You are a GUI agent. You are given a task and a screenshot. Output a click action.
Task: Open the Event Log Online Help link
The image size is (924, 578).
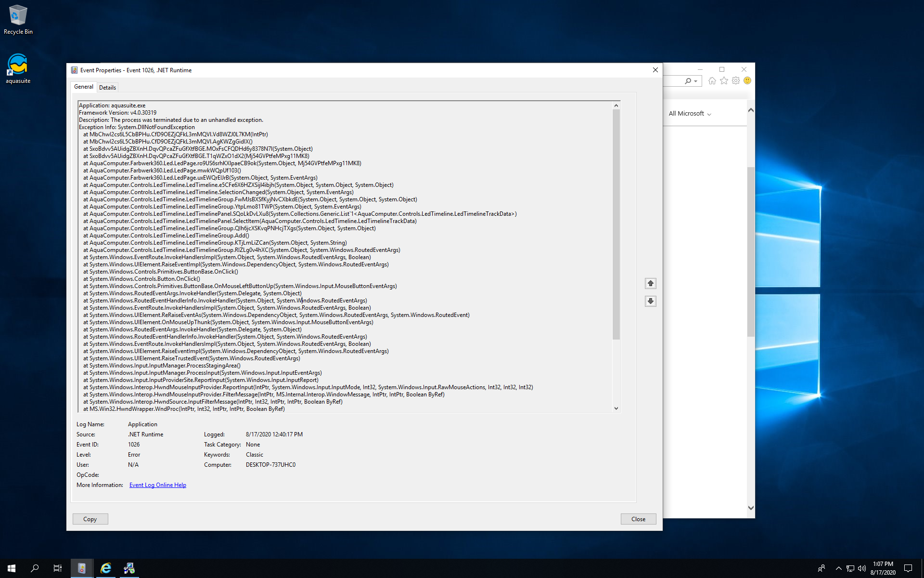(x=157, y=485)
